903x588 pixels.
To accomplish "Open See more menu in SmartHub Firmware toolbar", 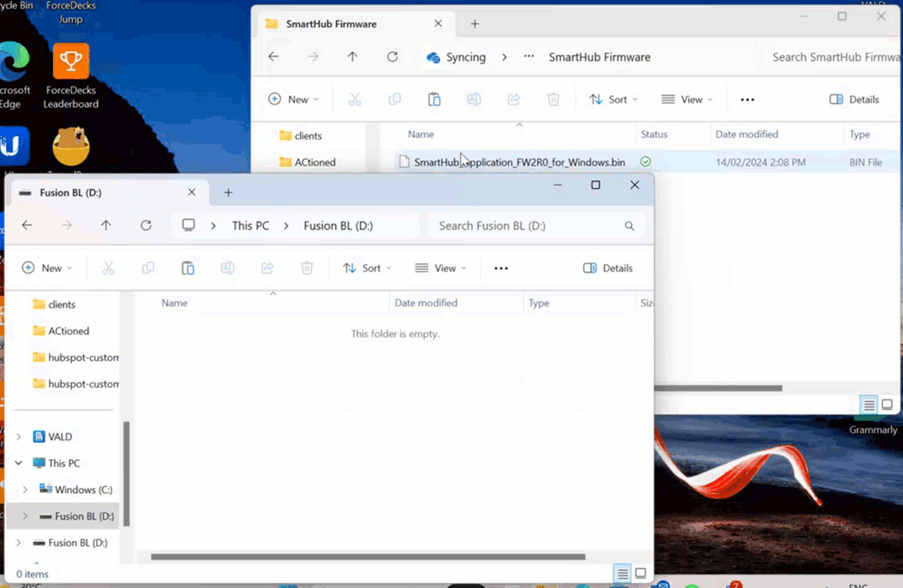I will 747,99.
